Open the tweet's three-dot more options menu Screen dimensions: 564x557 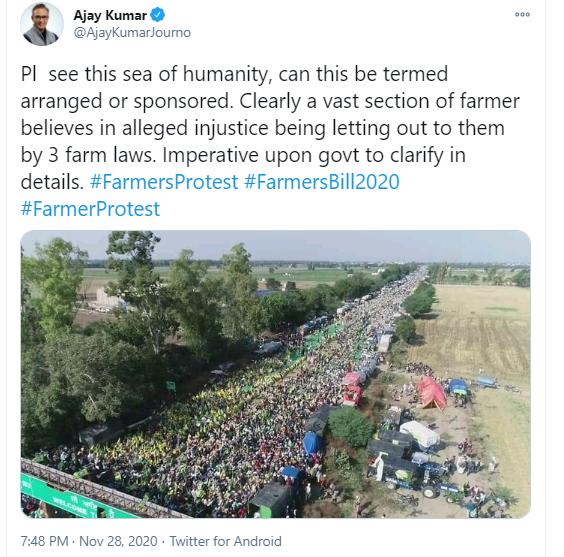point(522,14)
